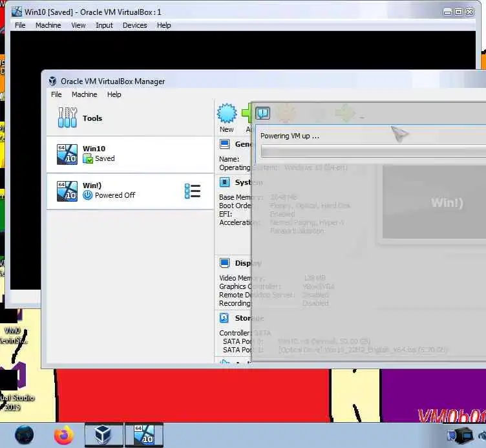Click the Win!) preview thumbnail
This screenshot has width=486, height=448.
pos(434,202)
